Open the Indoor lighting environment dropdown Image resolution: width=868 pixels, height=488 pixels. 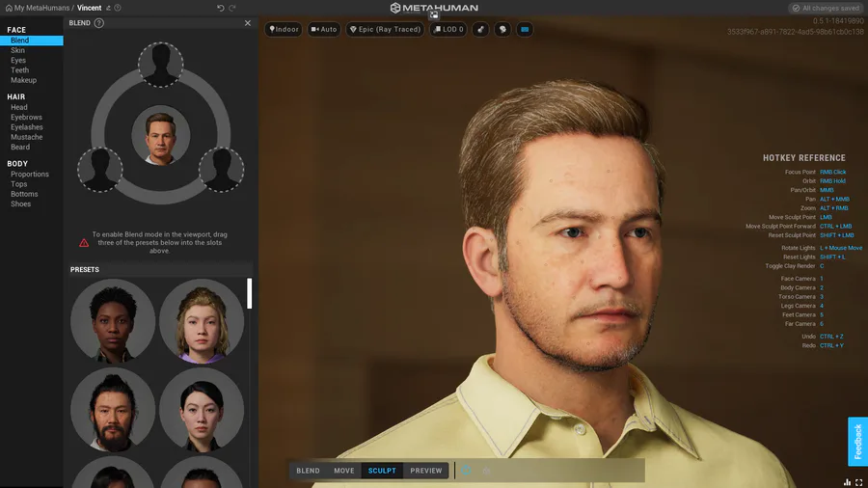[284, 29]
